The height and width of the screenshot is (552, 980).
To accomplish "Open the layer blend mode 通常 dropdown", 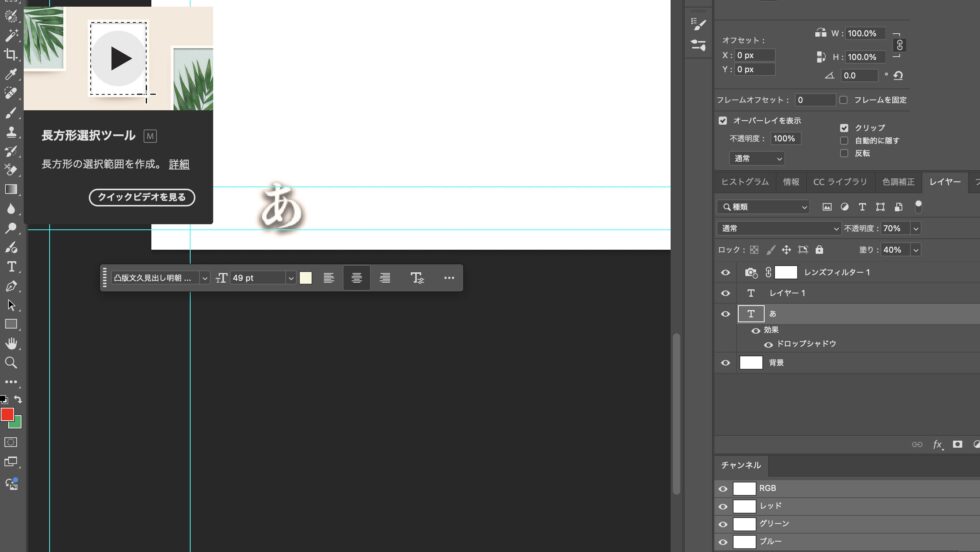I will (780, 229).
